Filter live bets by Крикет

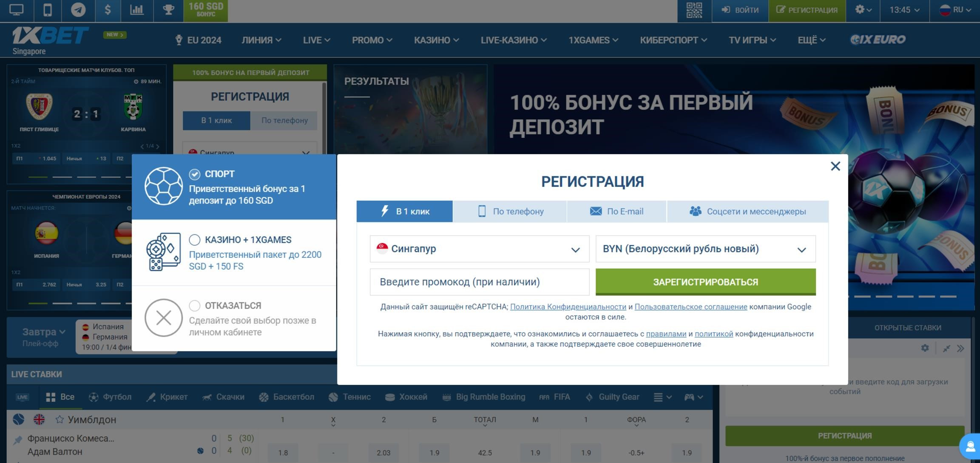click(x=167, y=397)
